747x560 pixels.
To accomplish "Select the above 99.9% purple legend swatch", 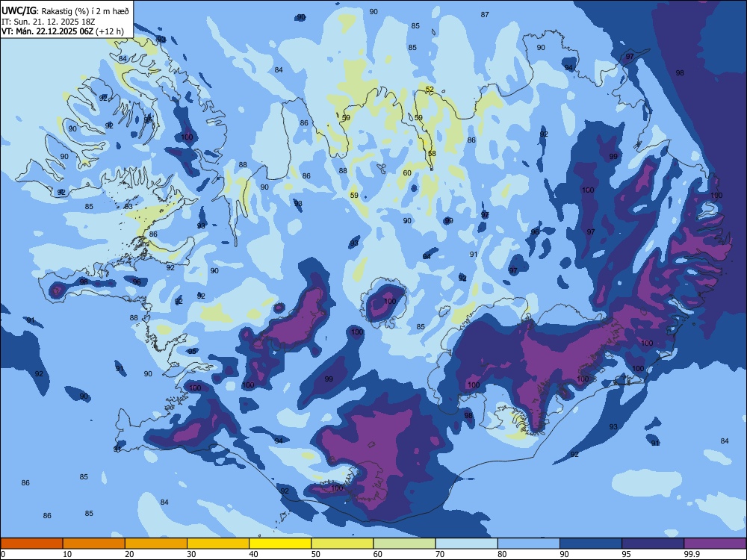I will pos(715,544).
